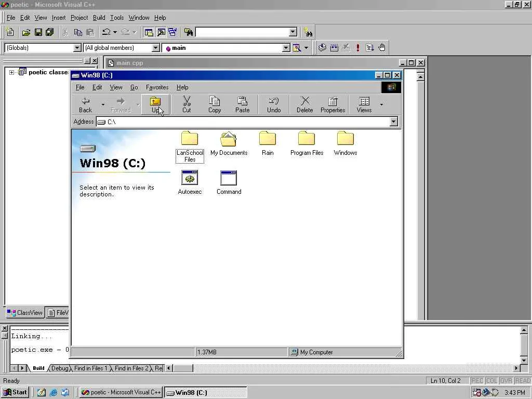Expand the poetic classes tree node
532x399 pixels.
pyautogui.click(x=11, y=72)
